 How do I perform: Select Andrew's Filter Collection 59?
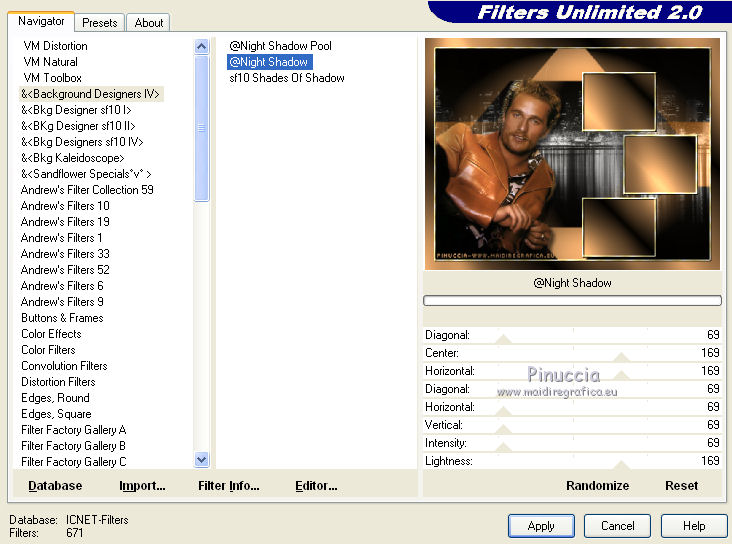pyautogui.click(x=87, y=190)
